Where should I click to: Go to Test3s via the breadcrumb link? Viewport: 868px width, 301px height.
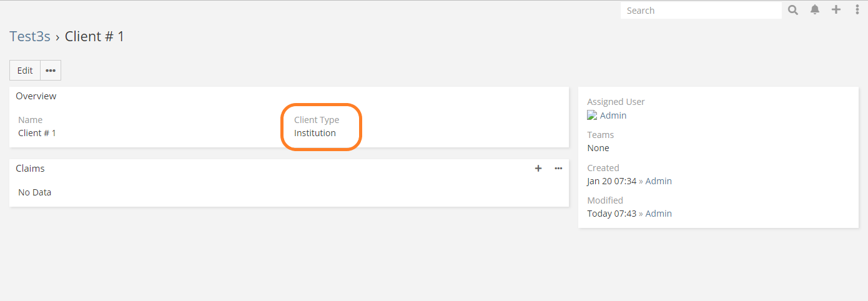point(29,36)
